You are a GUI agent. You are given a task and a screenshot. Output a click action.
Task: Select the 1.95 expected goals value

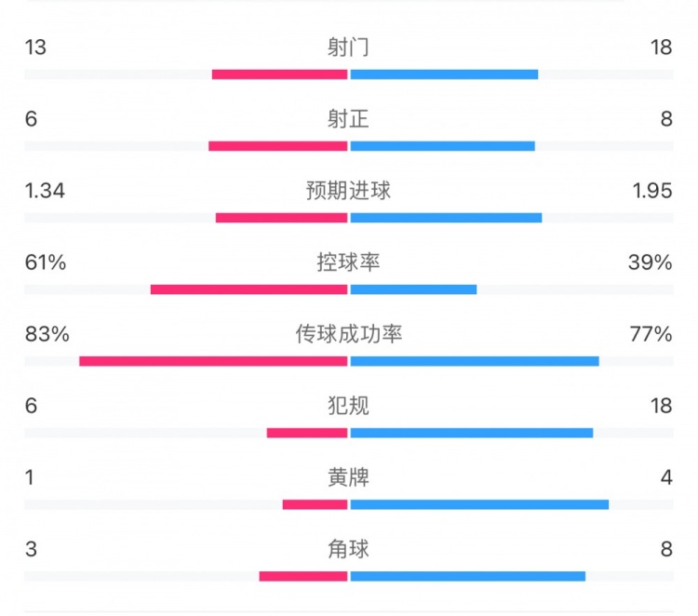pos(651,191)
